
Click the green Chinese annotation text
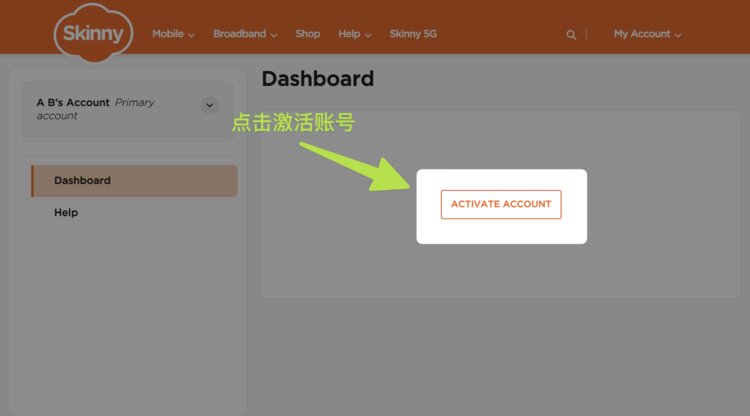[293, 123]
